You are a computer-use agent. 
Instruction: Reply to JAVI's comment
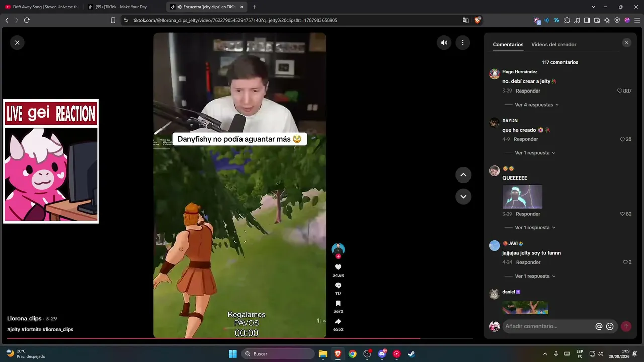point(528,262)
